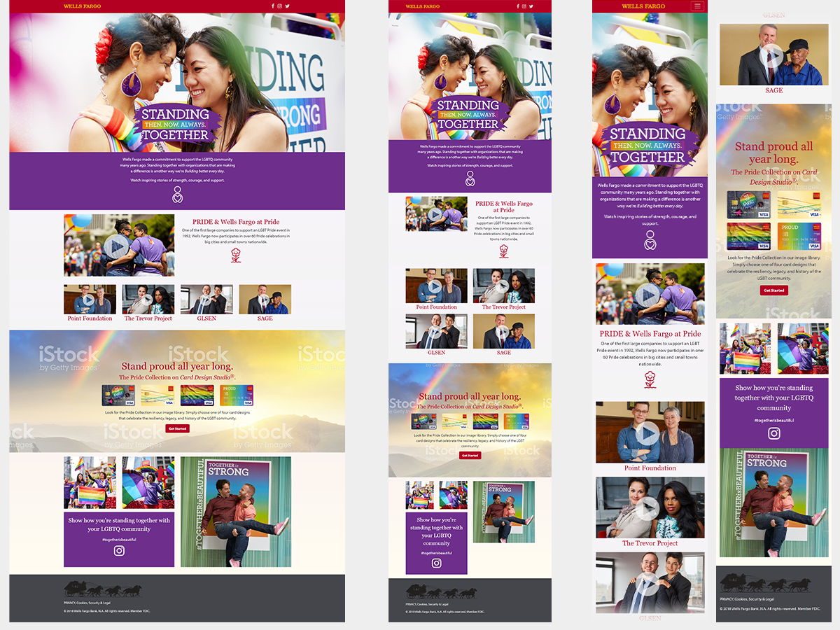Image resolution: width=840 pixels, height=630 pixels.
Task: Click person-heart icon in tablet mockup purple banner
Action: pyautogui.click(x=470, y=178)
